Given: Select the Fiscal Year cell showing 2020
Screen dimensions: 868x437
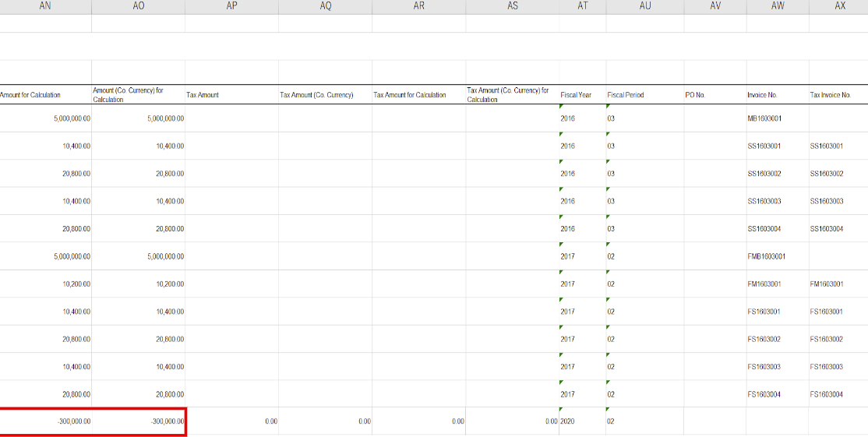Looking at the screenshot, I should (x=583, y=421).
